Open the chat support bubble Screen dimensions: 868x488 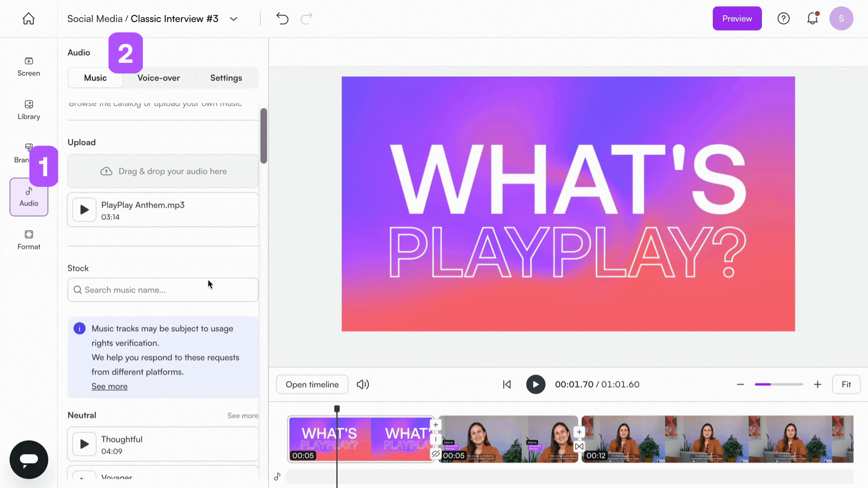(29, 460)
